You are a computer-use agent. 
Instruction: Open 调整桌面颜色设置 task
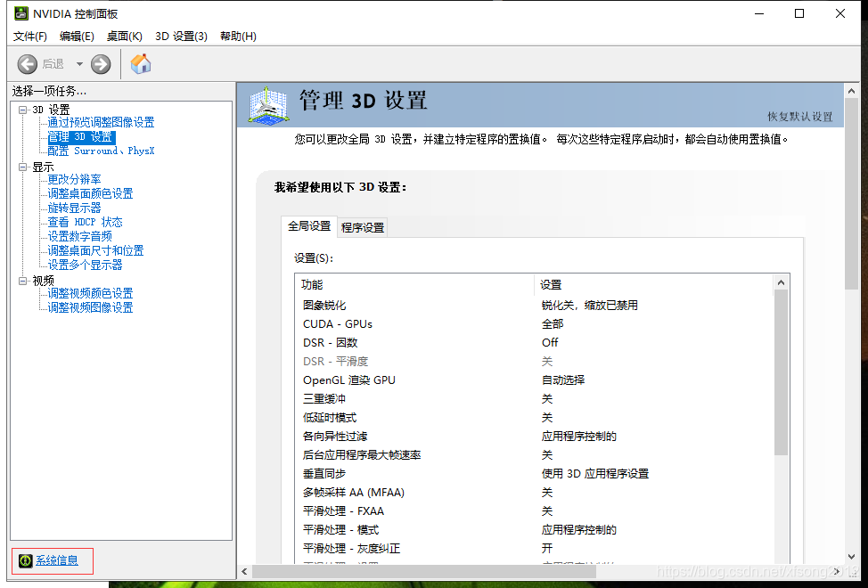90,193
